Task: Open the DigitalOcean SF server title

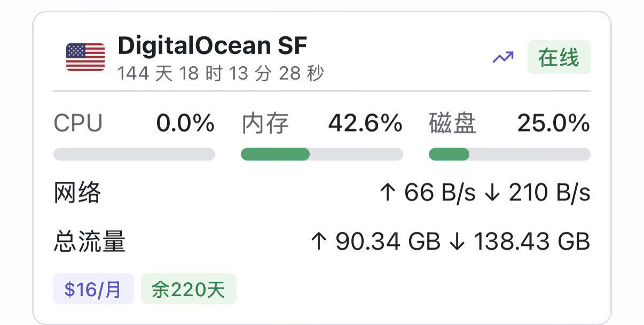Action: [x=213, y=46]
